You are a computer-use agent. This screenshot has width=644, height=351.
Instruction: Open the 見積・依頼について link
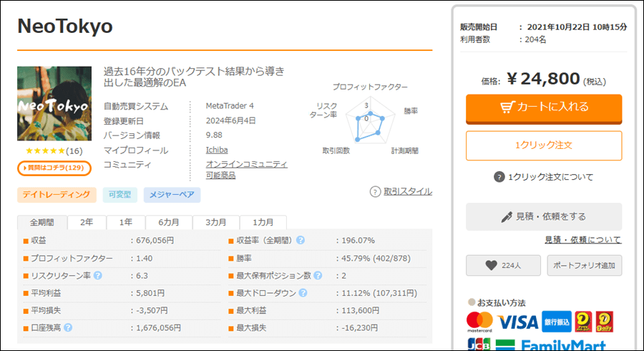tap(582, 240)
